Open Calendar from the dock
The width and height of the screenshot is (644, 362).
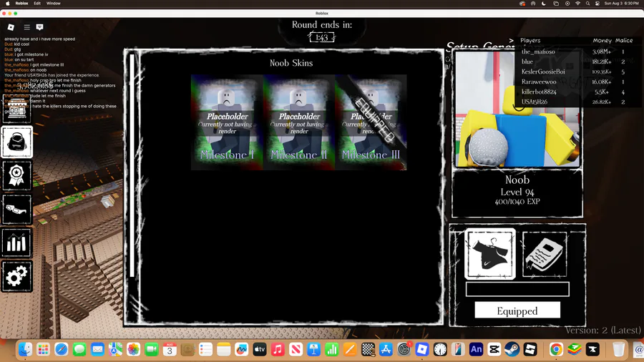click(170, 349)
